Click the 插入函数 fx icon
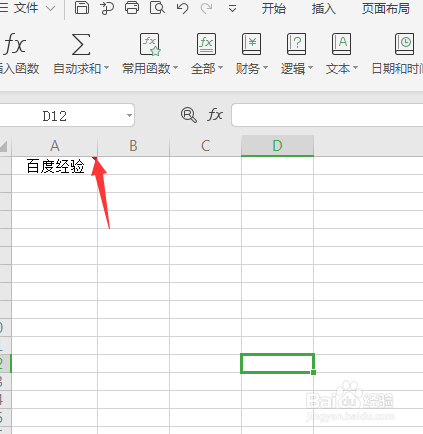 (15, 44)
